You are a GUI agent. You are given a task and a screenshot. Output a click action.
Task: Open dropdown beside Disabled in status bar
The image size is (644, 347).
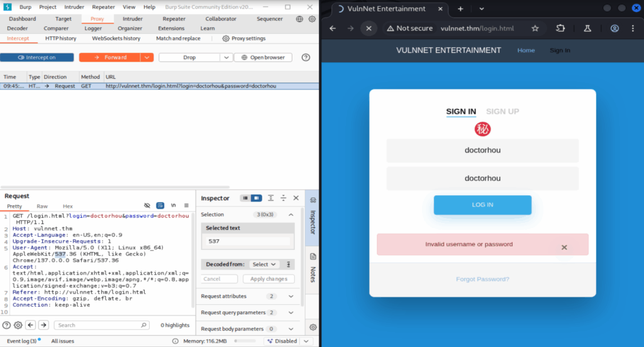point(306,341)
